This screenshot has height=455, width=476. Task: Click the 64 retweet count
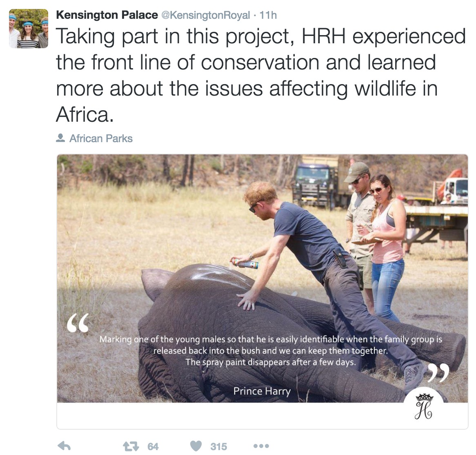click(152, 446)
